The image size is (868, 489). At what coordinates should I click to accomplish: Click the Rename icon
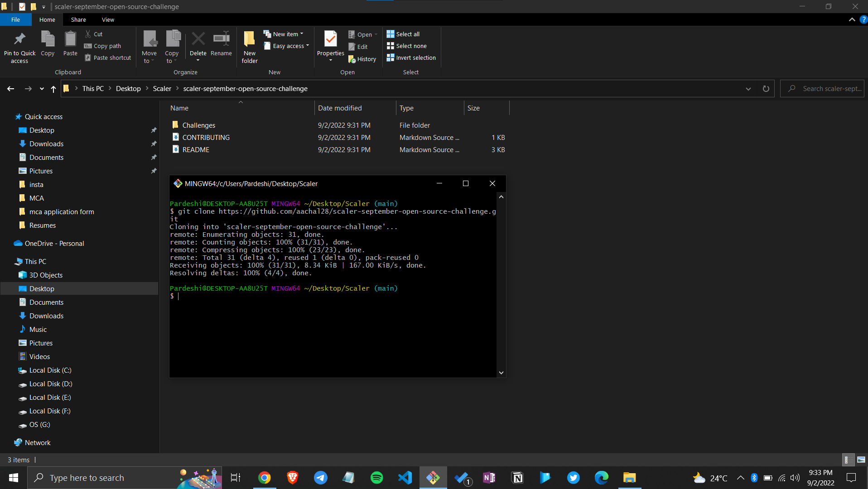[x=221, y=41]
